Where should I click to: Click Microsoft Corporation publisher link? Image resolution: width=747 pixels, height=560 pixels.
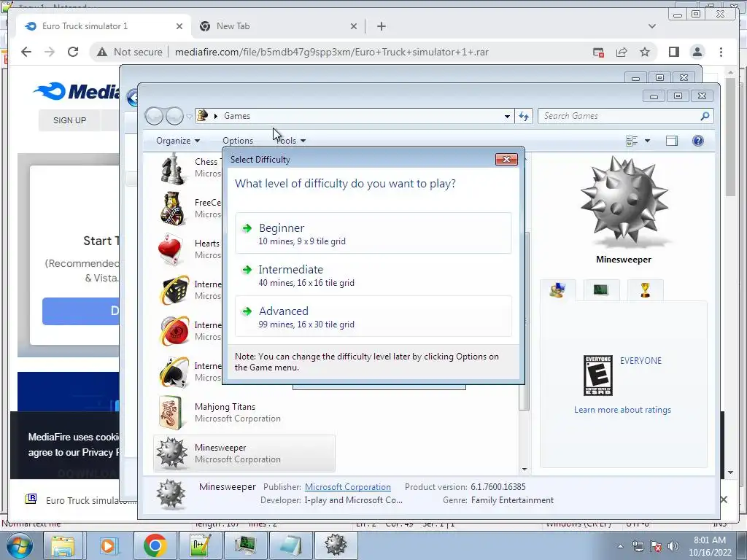coord(348,486)
